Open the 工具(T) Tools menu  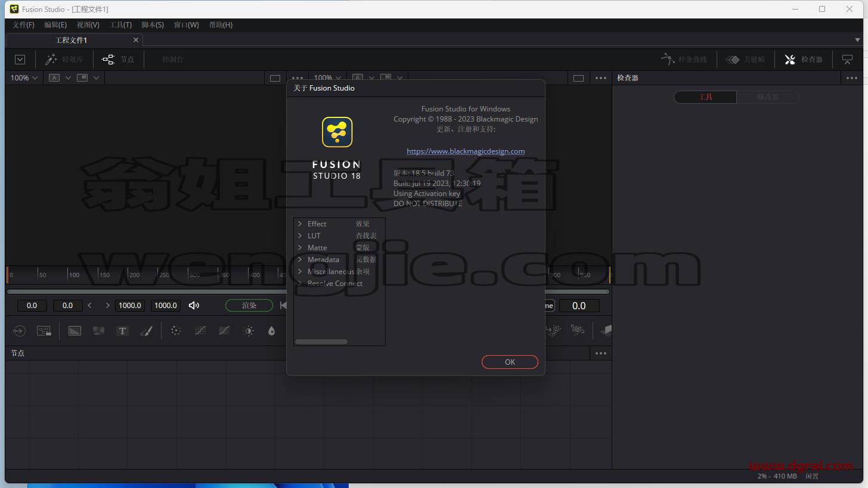point(121,24)
